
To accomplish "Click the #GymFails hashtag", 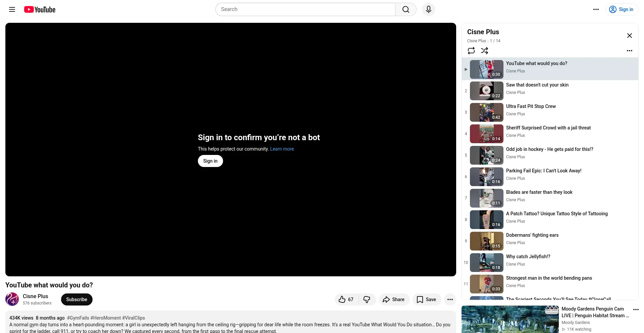I will [78, 318].
